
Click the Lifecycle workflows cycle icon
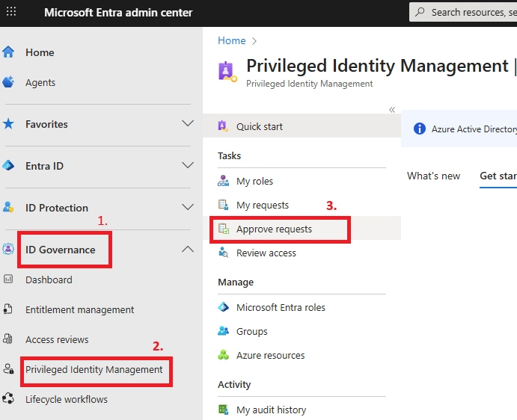tap(8, 398)
